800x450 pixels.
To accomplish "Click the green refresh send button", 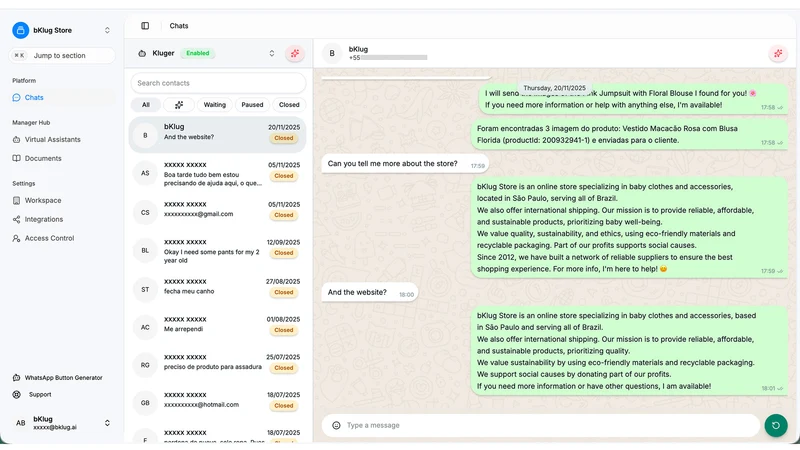I will 776,425.
